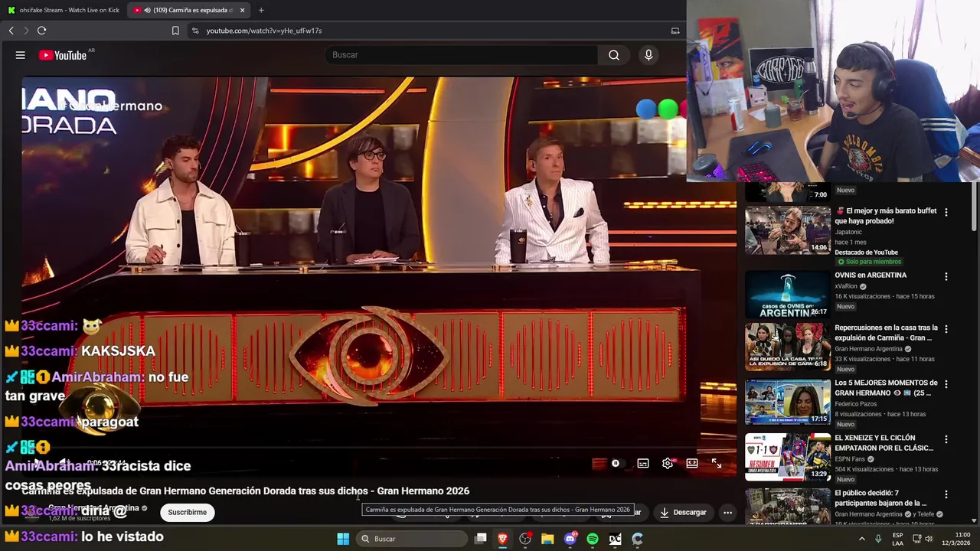Image resolution: width=980 pixels, height=551 pixels.
Task: Open title Los 5 MEJORES MOMENTOS DE GRAN HERMANO
Action: pos(886,388)
